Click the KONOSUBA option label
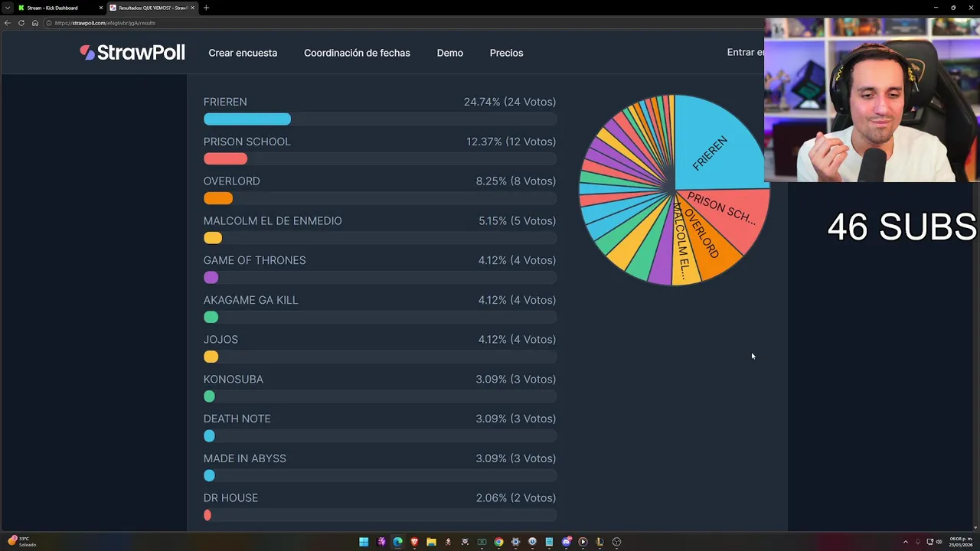This screenshot has height=551, width=980. 234,380
